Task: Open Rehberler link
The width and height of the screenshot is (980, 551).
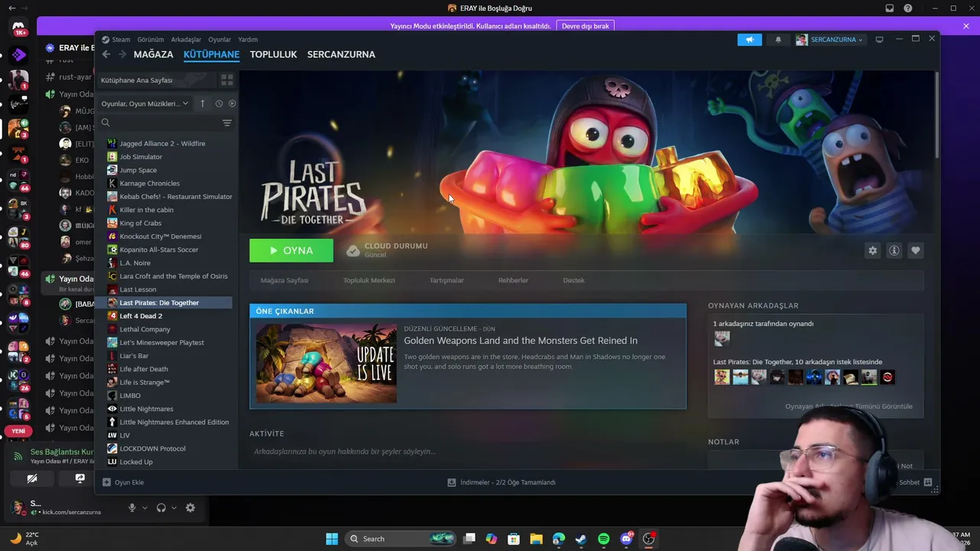Action: click(x=513, y=280)
